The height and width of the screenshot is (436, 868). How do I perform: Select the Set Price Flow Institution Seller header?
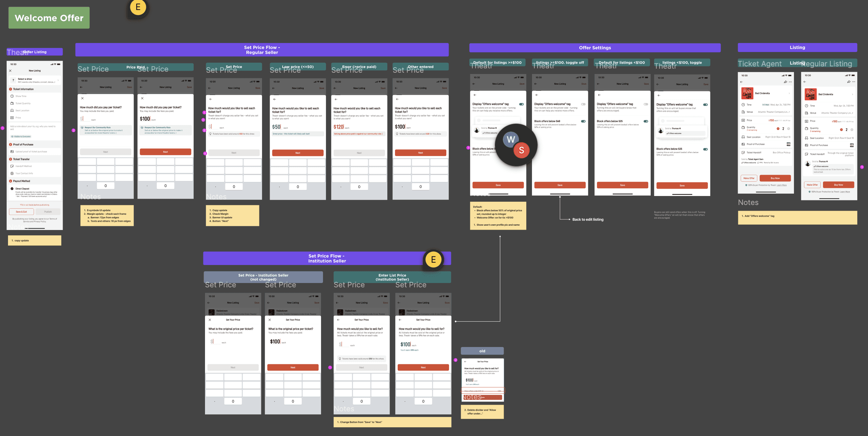(327, 258)
